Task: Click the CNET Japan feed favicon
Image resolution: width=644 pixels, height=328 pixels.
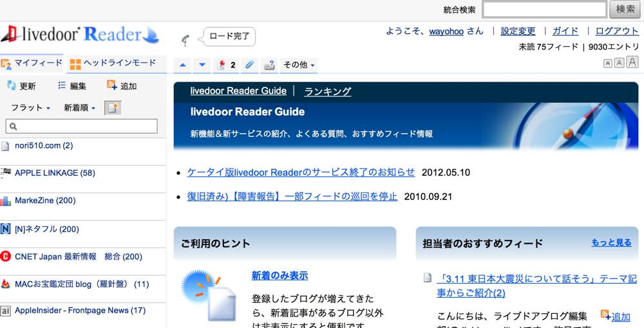Action: click(x=5, y=257)
